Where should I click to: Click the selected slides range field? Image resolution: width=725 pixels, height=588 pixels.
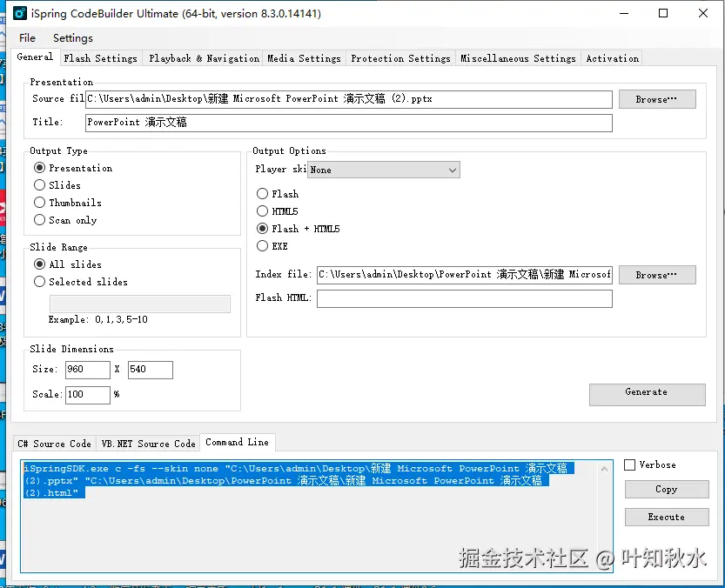pos(139,304)
